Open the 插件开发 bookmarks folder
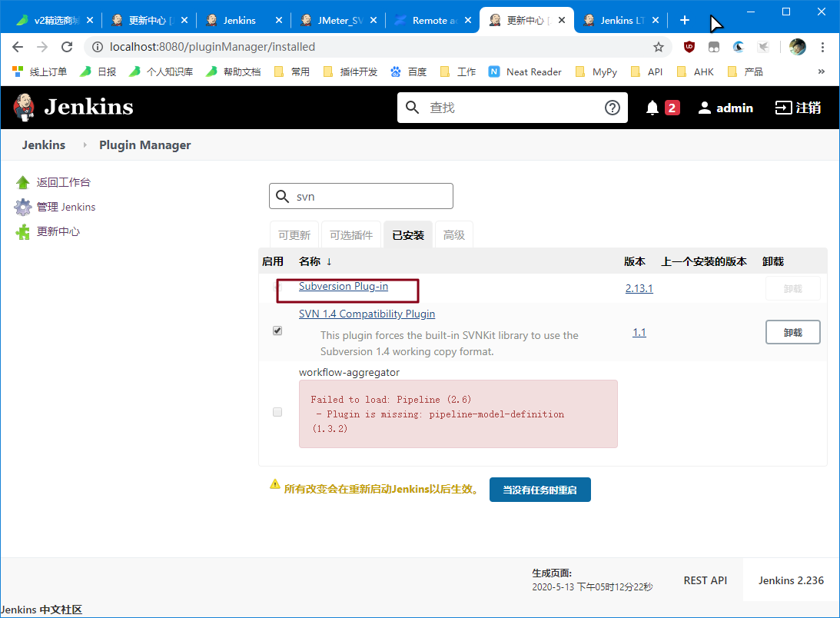This screenshot has height=618, width=840. [350, 71]
